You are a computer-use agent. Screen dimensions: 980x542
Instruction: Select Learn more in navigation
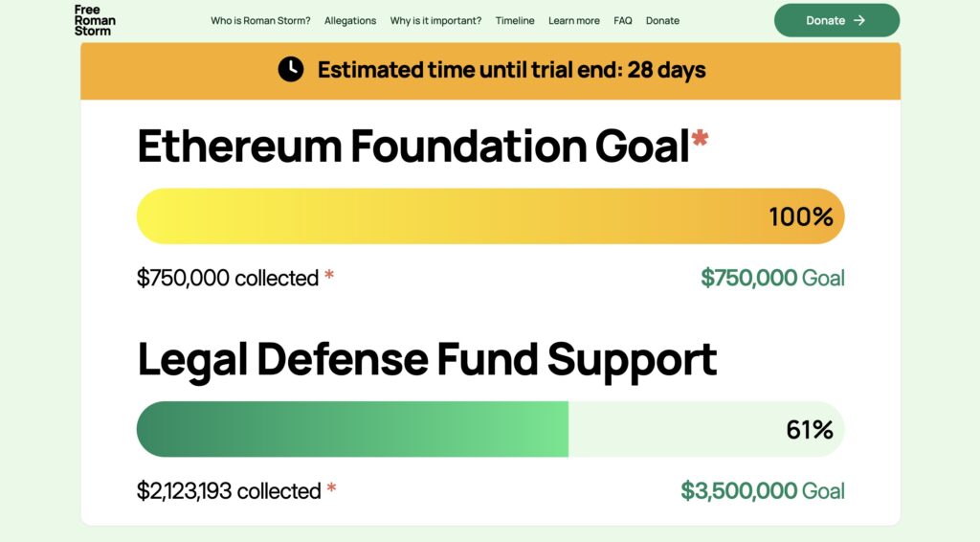coord(574,21)
